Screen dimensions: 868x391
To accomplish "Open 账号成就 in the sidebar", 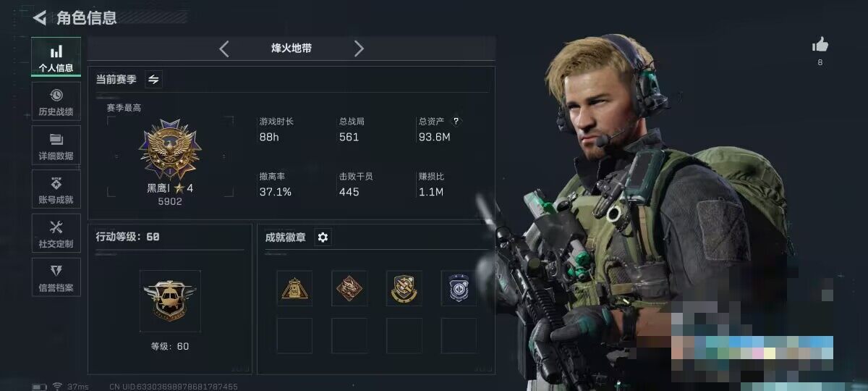I will (56, 190).
